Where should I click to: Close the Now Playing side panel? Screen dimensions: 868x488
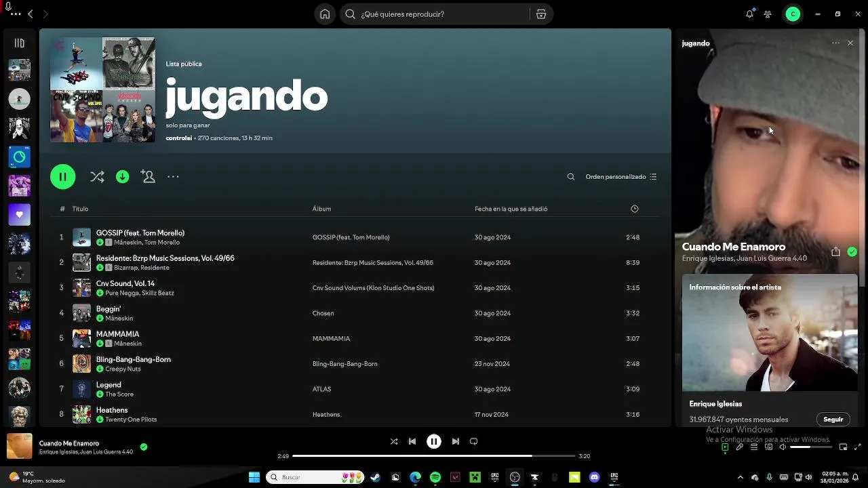(850, 43)
